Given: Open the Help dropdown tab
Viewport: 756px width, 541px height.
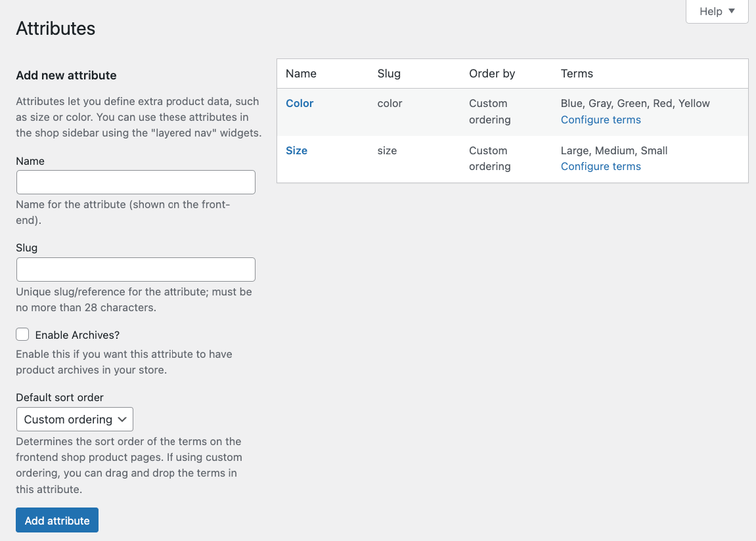Looking at the screenshot, I should [717, 12].
